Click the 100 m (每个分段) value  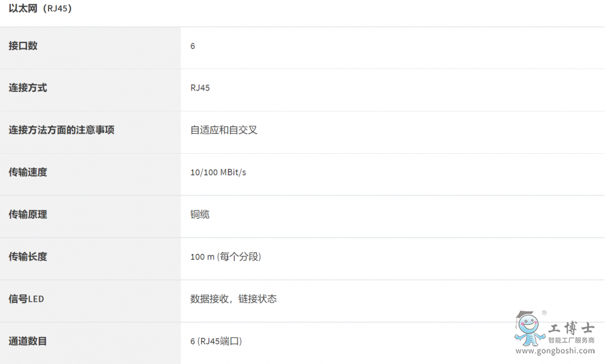226,257
